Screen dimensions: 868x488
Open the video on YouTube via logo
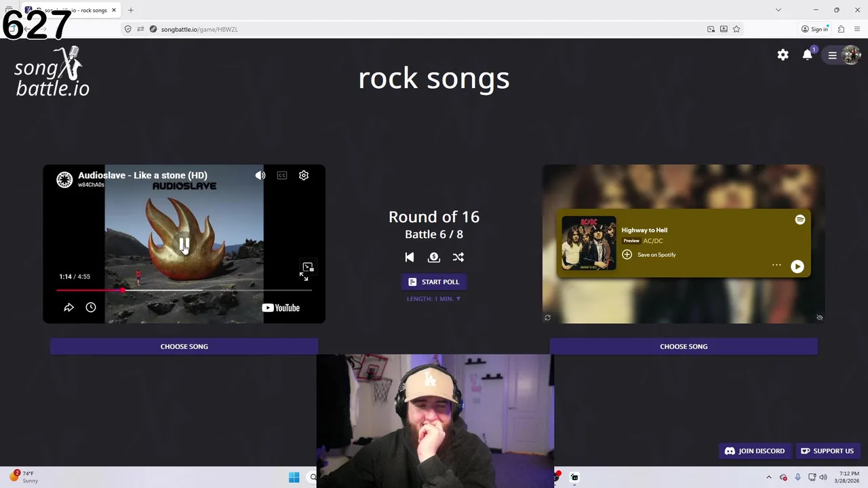(281, 308)
